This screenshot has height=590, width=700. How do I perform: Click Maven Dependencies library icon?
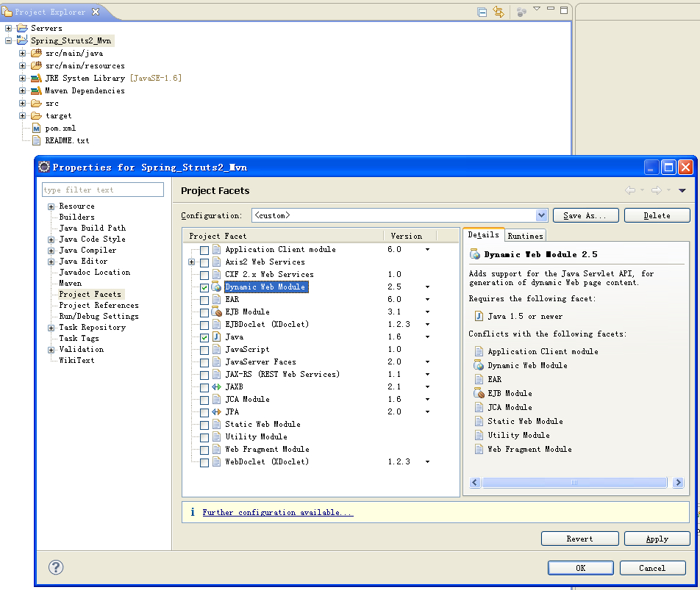click(x=36, y=91)
